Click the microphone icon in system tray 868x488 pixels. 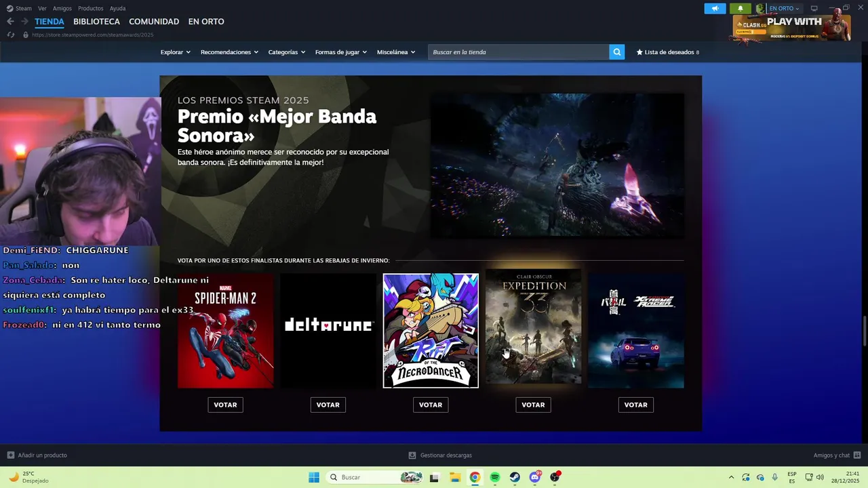coord(774,477)
